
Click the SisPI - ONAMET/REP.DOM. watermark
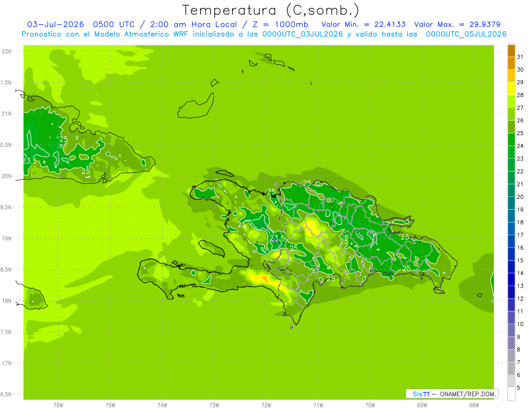point(452,394)
